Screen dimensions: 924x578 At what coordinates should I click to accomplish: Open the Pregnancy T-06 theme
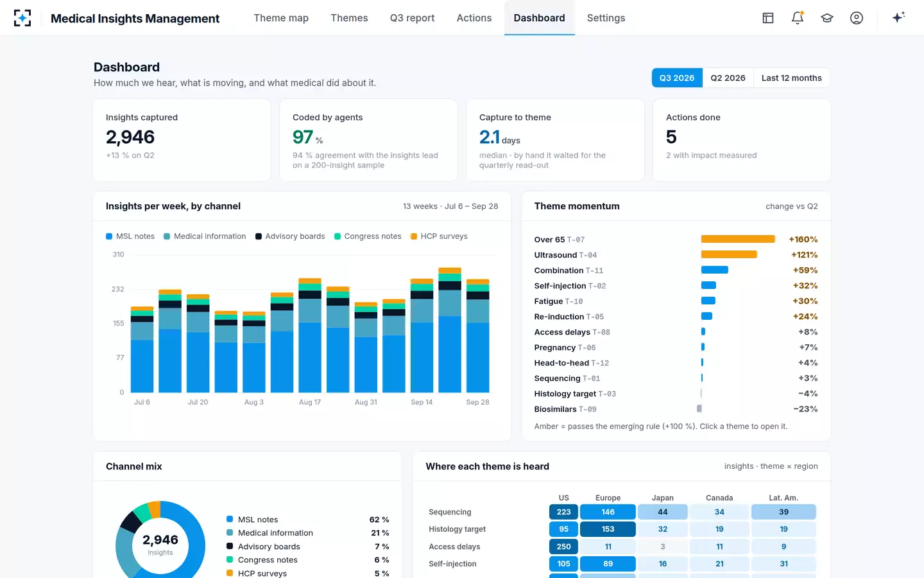[676, 347]
